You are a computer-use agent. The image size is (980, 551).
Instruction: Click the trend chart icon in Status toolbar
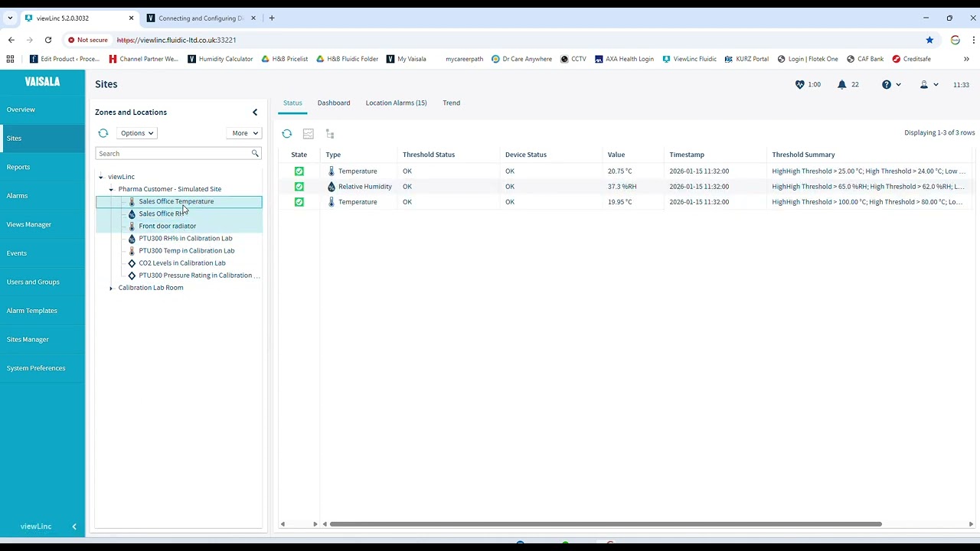[x=309, y=134]
